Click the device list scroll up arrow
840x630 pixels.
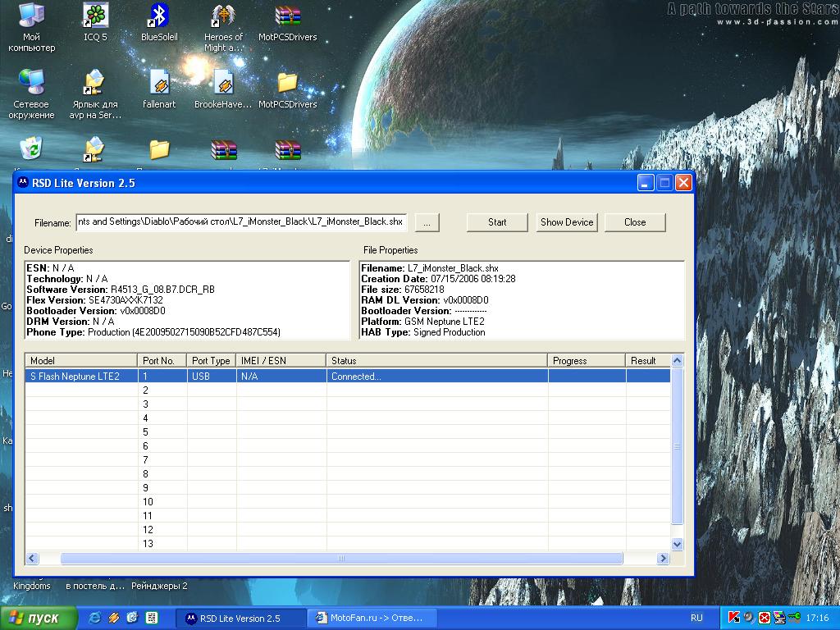(x=677, y=360)
